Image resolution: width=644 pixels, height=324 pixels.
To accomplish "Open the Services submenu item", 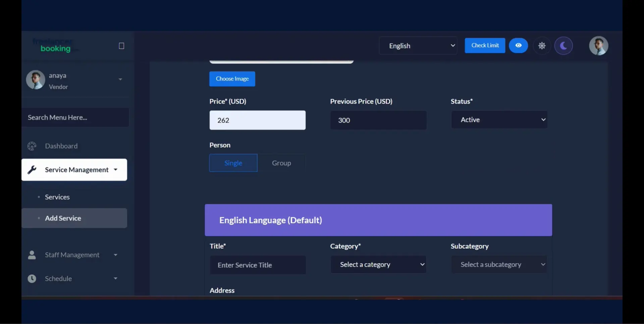I will tap(57, 197).
